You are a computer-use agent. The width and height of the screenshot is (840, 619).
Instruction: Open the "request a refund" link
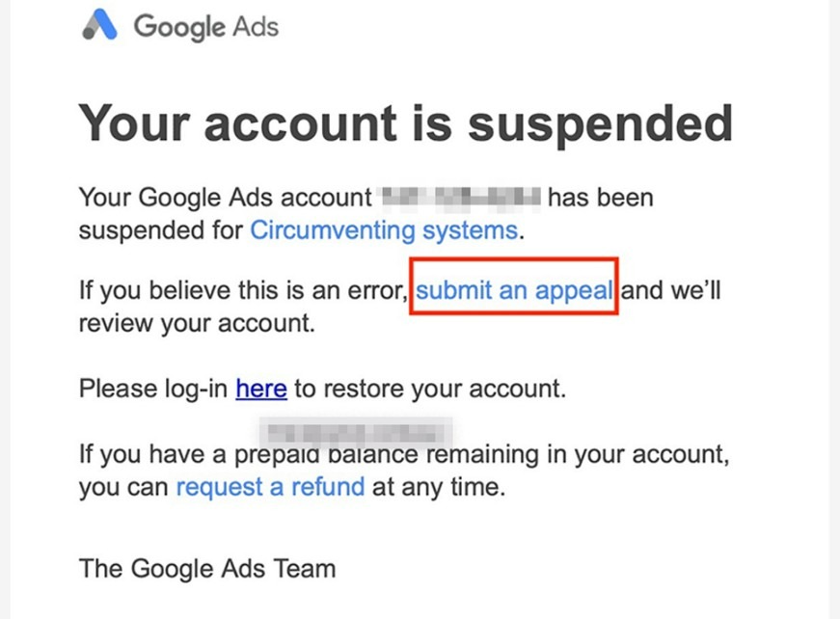pyautogui.click(x=270, y=487)
